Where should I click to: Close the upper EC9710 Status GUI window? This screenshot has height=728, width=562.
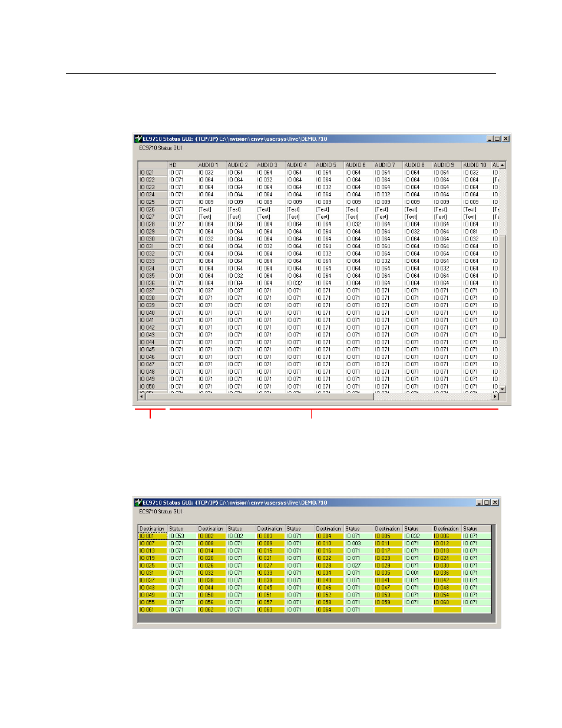tap(506, 139)
